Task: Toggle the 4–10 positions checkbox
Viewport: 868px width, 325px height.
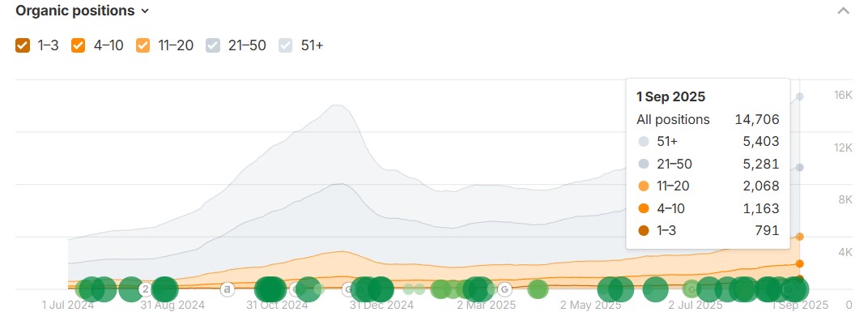Action: 79,45
